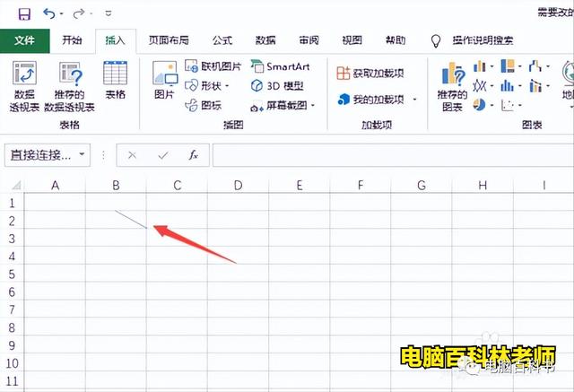Image resolution: width=574 pixels, height=392 pixels.
Task: Switch to the 开始 tab
Action: pyautogui.click(x=72, y=40)
